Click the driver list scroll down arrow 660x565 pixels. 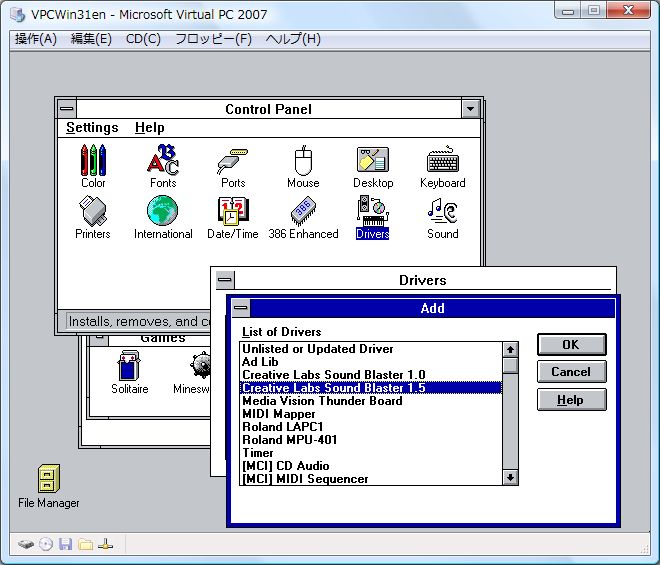pos(510,477)
